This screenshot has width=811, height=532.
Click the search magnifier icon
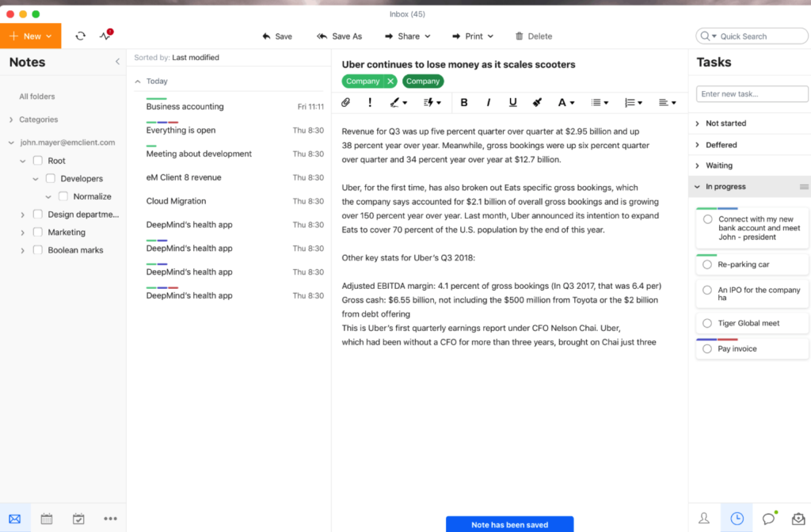[x=706, y=36]
